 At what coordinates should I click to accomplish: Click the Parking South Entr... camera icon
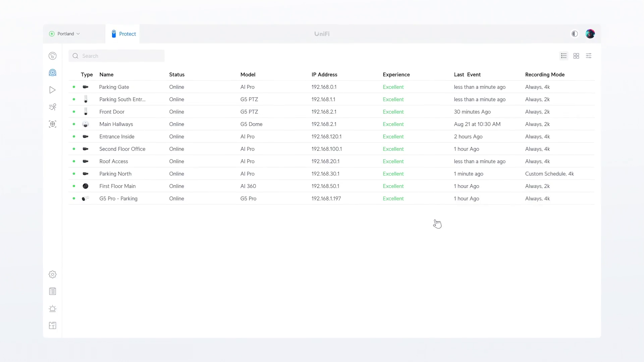[86, 99]
